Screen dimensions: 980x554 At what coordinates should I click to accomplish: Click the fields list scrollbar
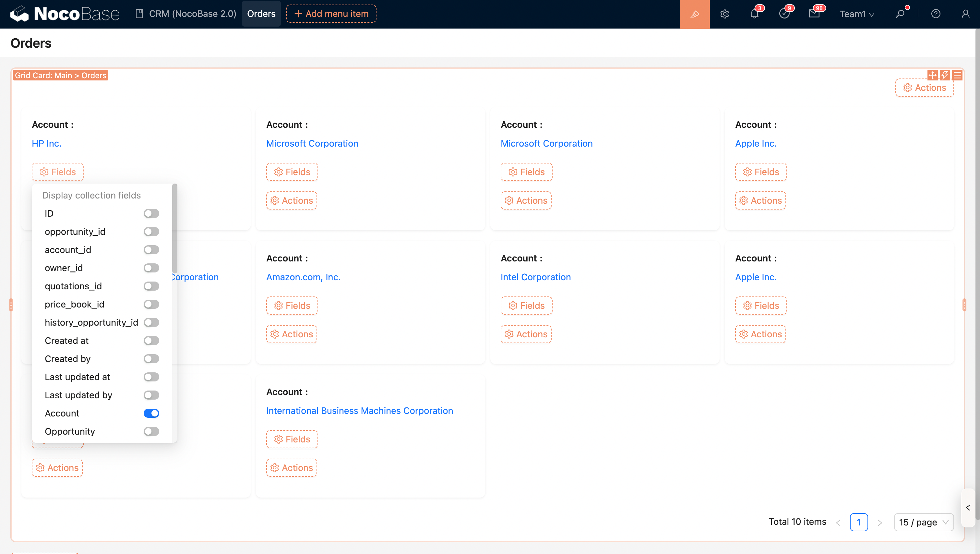pyautogui.click(x=174, y=228)
